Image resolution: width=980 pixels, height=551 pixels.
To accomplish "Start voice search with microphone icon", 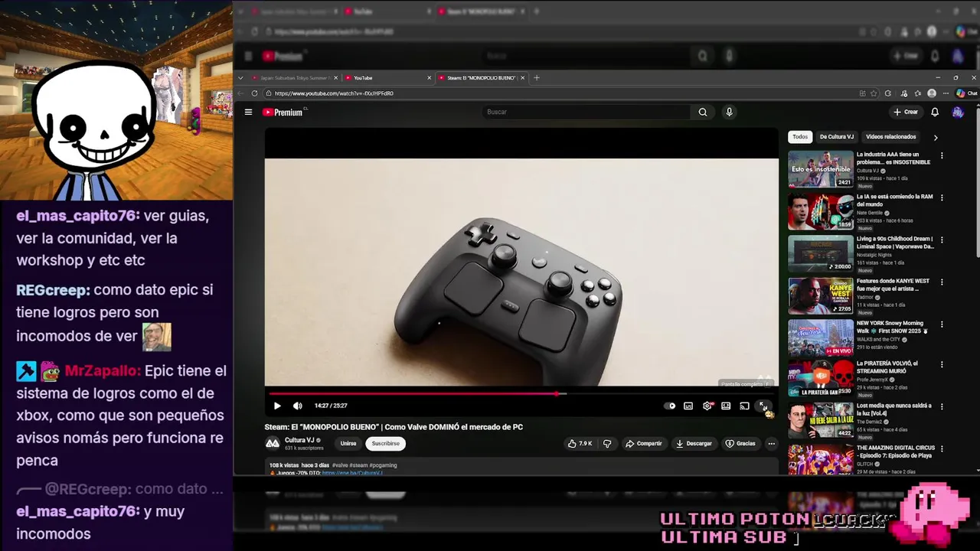I will click(x=729, y=112).
